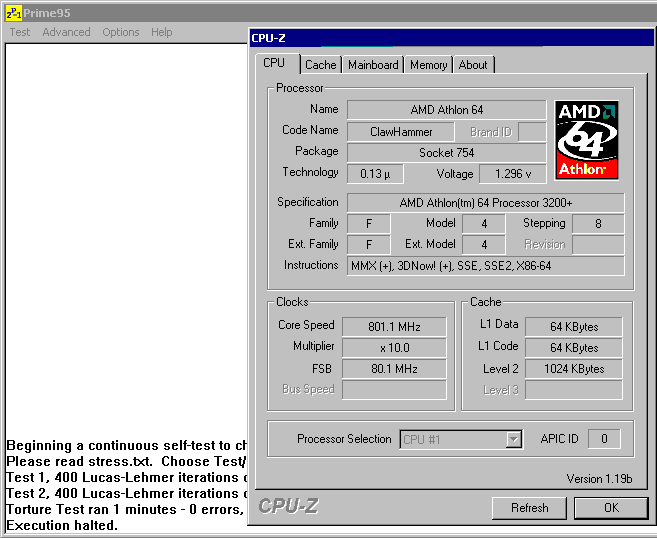Click the Refresh button
This screenshot has height=538, width=657.
click(530, 508)
